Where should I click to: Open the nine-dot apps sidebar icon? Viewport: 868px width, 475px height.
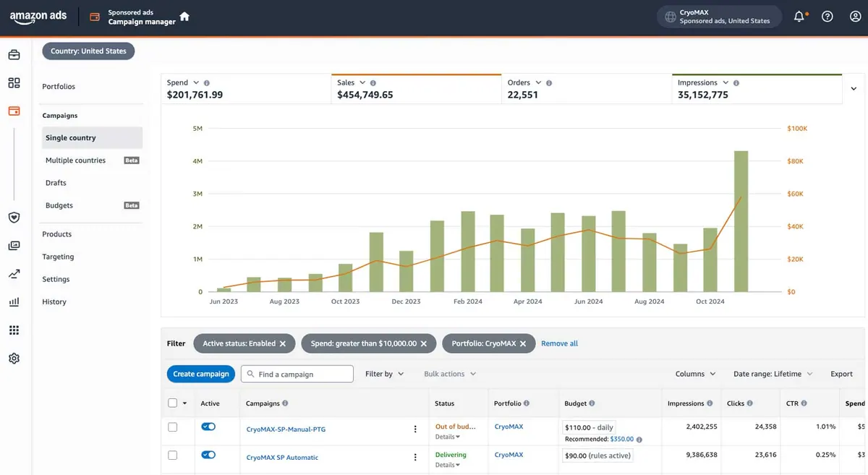(14, 330)
